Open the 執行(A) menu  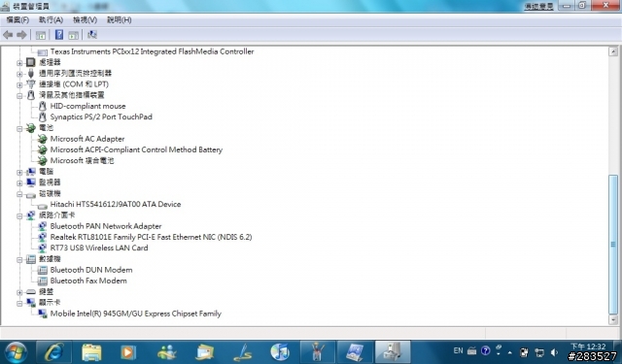(51, 19)
